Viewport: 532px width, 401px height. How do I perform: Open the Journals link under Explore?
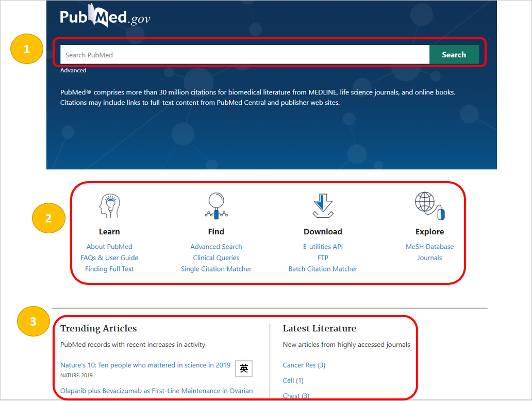point(429,258)
